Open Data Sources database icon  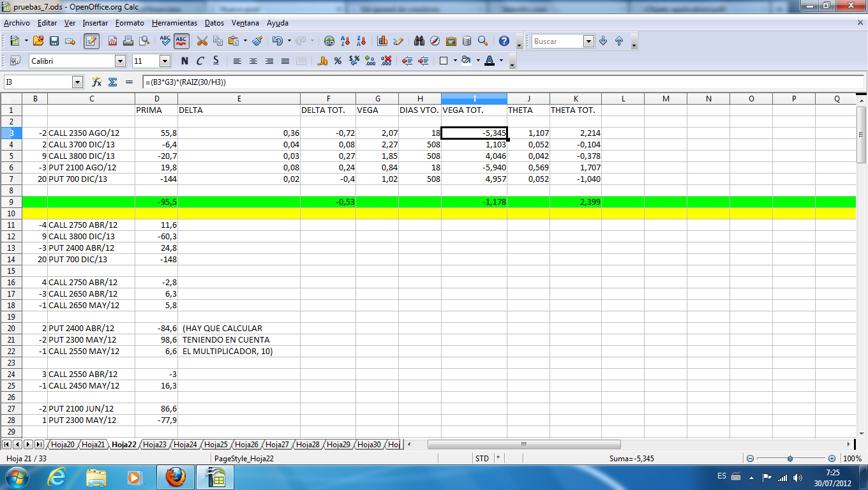tap(467, 41)
